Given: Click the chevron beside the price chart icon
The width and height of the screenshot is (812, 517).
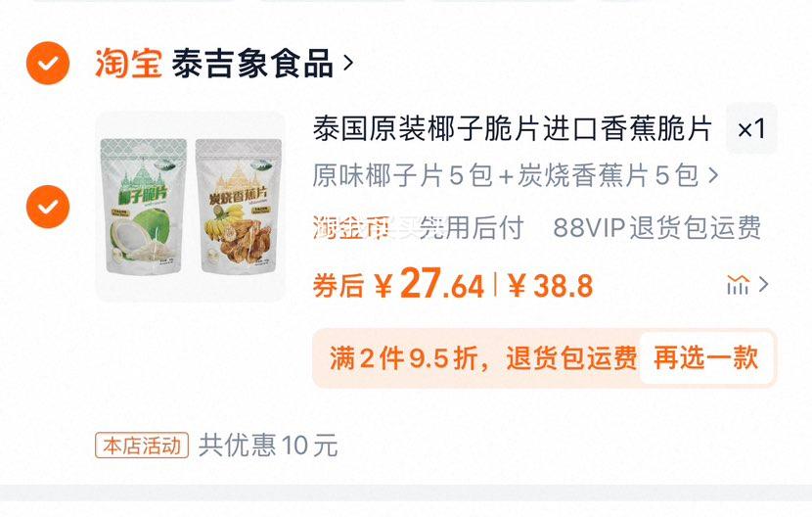Looking at the screenshot, I should [x=763, y=284].
